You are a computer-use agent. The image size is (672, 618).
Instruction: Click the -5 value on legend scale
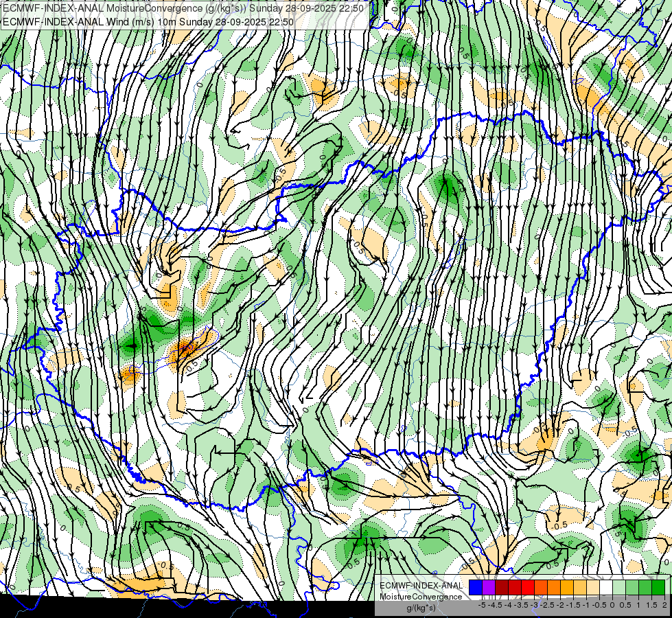482,605
